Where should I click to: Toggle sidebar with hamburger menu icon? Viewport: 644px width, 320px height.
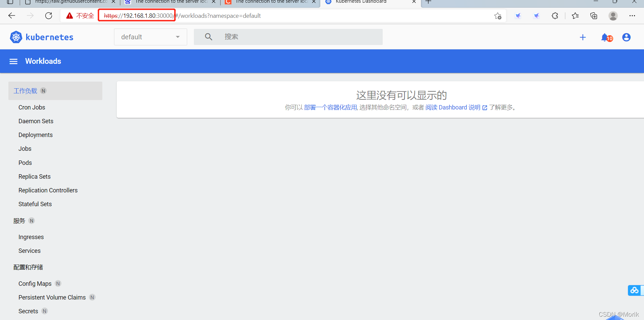point(13,61)
